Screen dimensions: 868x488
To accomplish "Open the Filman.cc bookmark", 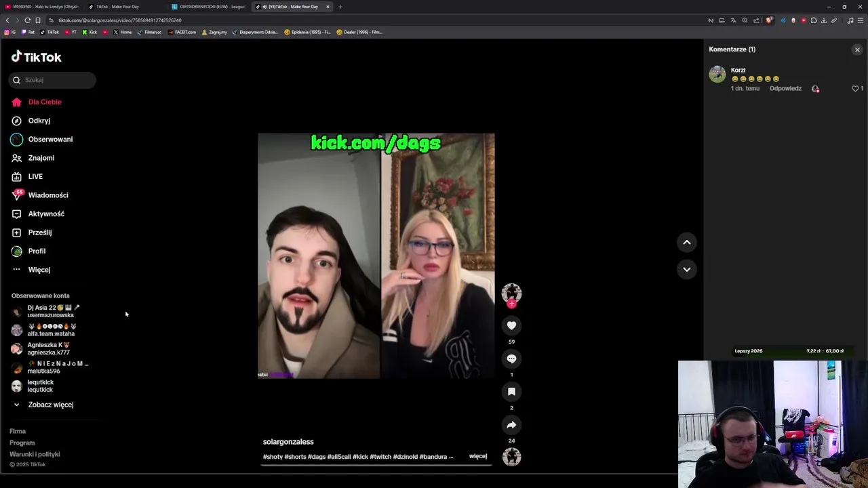I will (149, 32).
